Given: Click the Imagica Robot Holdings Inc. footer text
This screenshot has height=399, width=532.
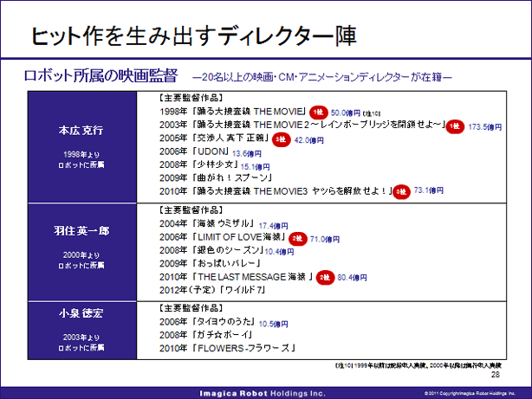Looking at the screenshot, I should coord(263,393).
